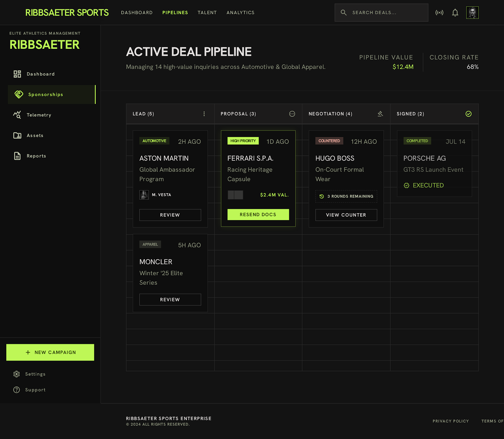Click the search magnifier icon
Viewport: 504px width, 439px height.
coord(344,13)
